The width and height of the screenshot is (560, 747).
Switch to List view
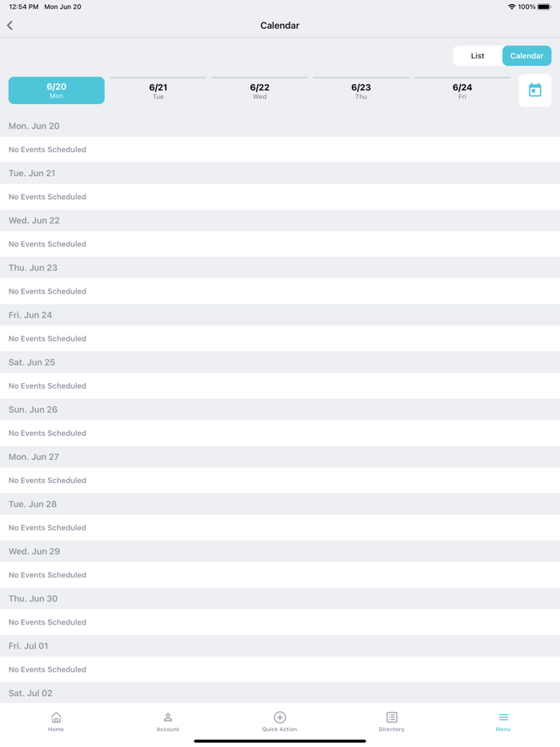[478, 56]
